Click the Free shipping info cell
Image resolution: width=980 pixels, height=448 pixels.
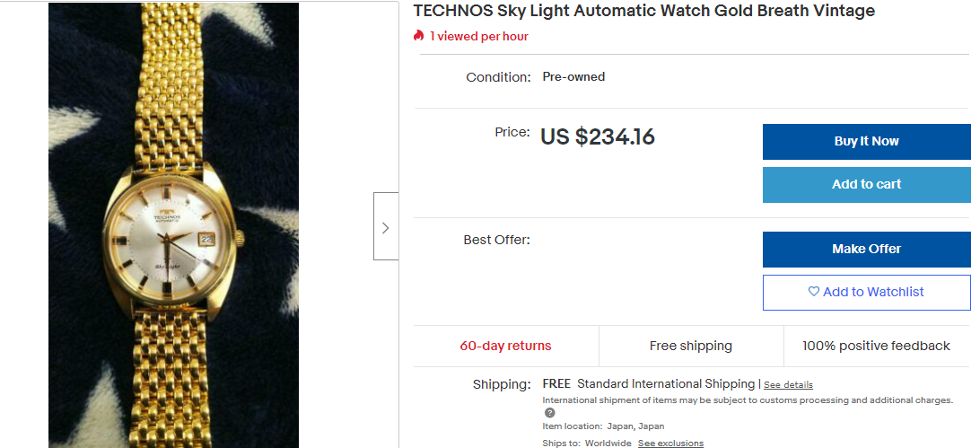point(690,347)
